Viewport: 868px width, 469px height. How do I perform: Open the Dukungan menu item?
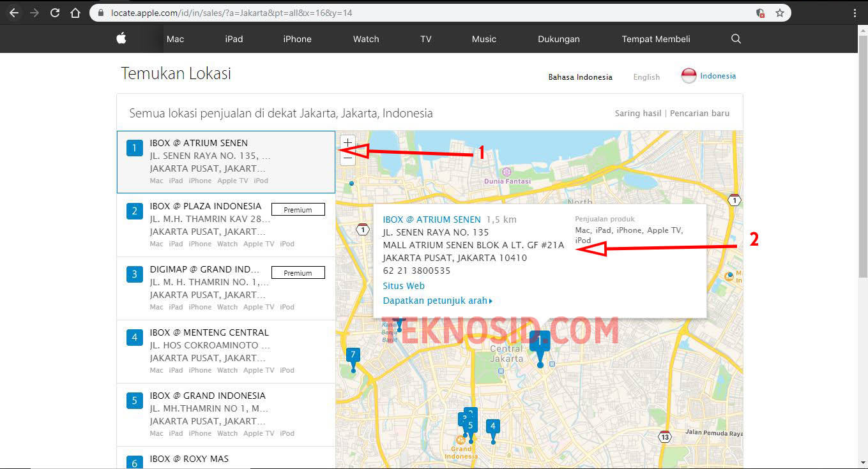[x=559, y=39]
